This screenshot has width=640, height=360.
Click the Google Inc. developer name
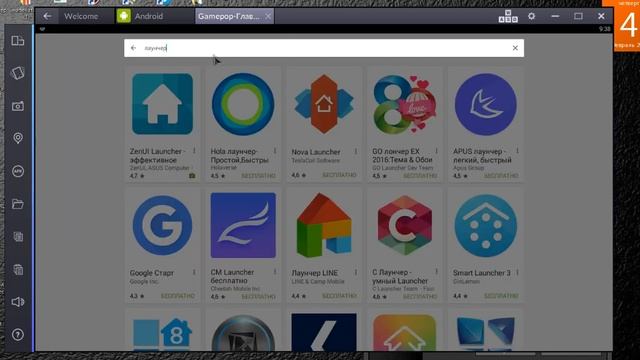coord(144,282)
